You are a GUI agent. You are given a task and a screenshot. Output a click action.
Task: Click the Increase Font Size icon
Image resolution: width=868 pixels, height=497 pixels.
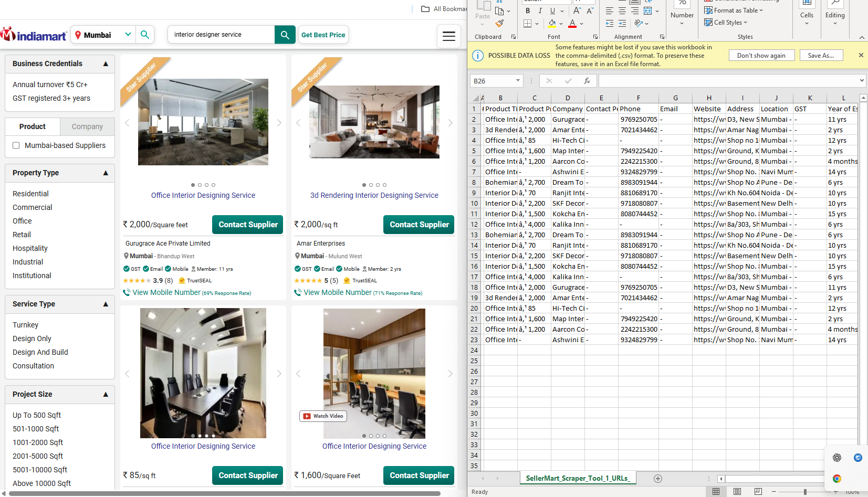click(x=577, y=11)
